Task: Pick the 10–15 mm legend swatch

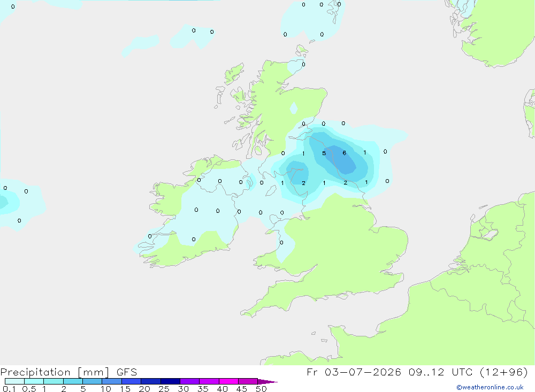Action: click(x=112, y=381)
